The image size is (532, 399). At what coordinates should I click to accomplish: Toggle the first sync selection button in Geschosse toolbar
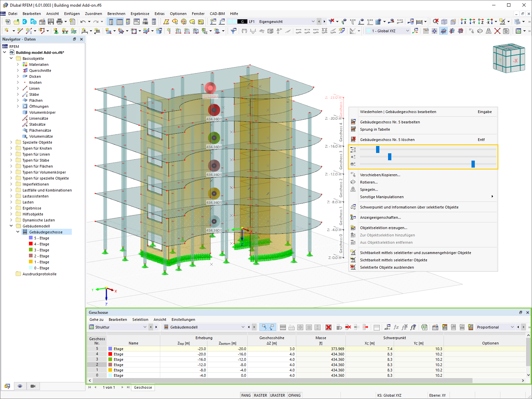tap(264, 327)
